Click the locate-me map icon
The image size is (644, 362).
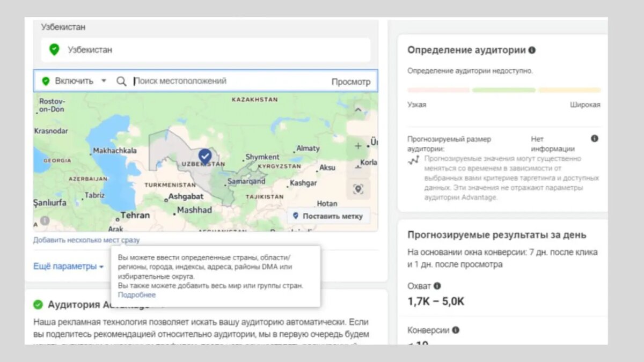pyautogui.click(x=358, y=189)
